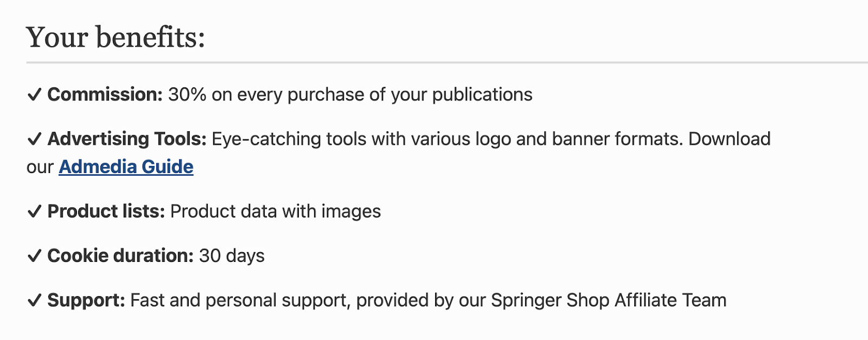Click the bold "Cookie duration:" label

(120, 256)
